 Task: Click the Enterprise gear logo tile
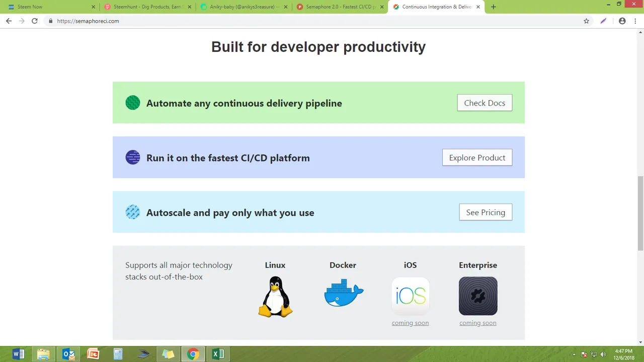pyautogui.click(x=478, y=296)
